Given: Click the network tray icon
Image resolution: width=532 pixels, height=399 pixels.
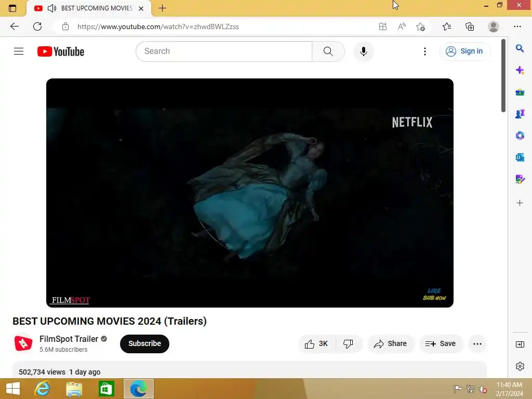Looking at the screenshot, I should point(471,389).
